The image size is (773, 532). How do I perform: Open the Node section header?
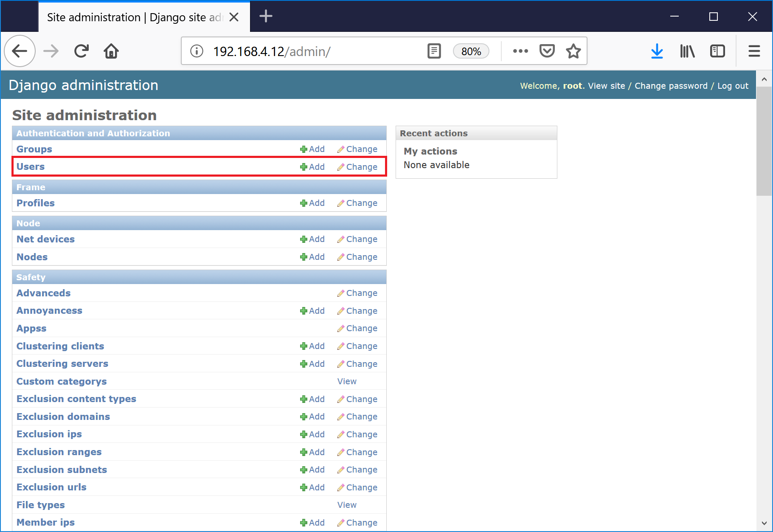click(x=28, y=223)
